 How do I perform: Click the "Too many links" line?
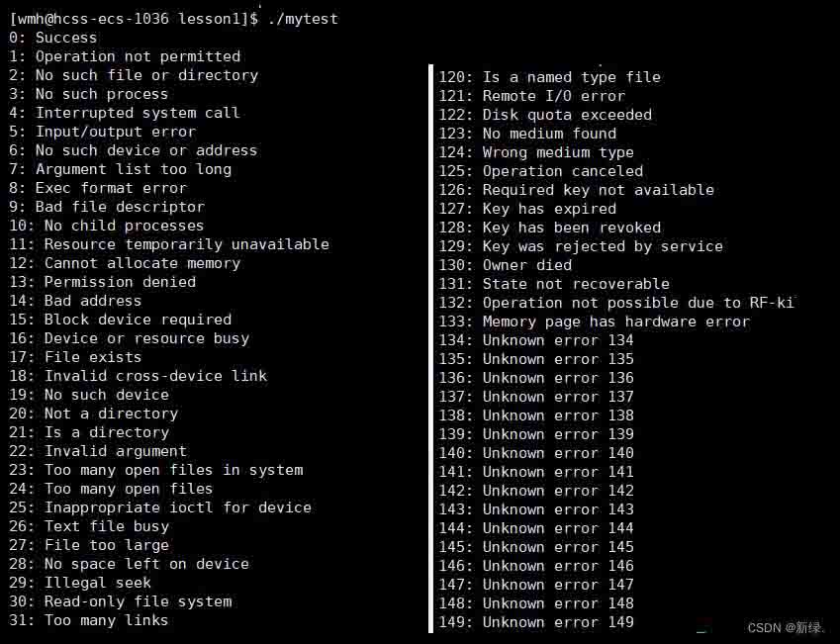[89, 620]
